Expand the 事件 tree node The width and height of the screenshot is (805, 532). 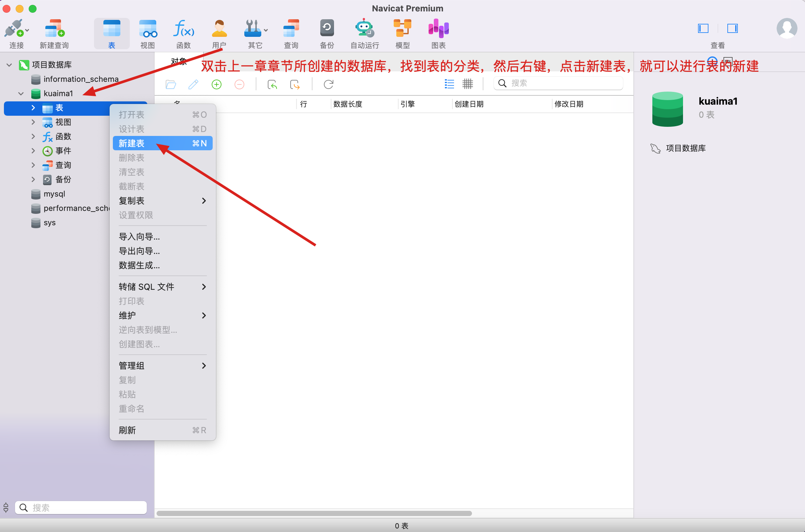tap(33, 151)
